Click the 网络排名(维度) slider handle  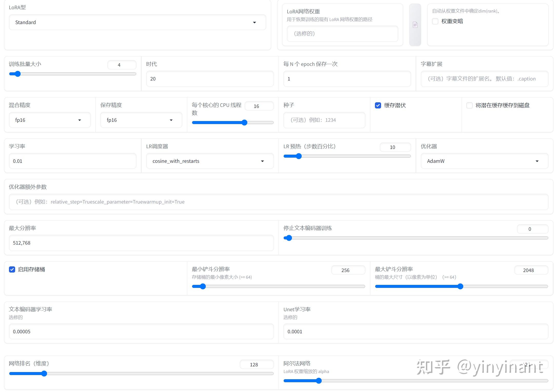pos(44,374)
